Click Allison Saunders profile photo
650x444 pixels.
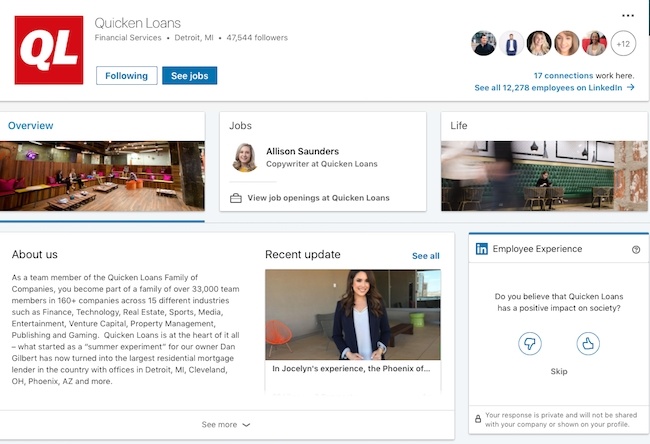(245, 158)
